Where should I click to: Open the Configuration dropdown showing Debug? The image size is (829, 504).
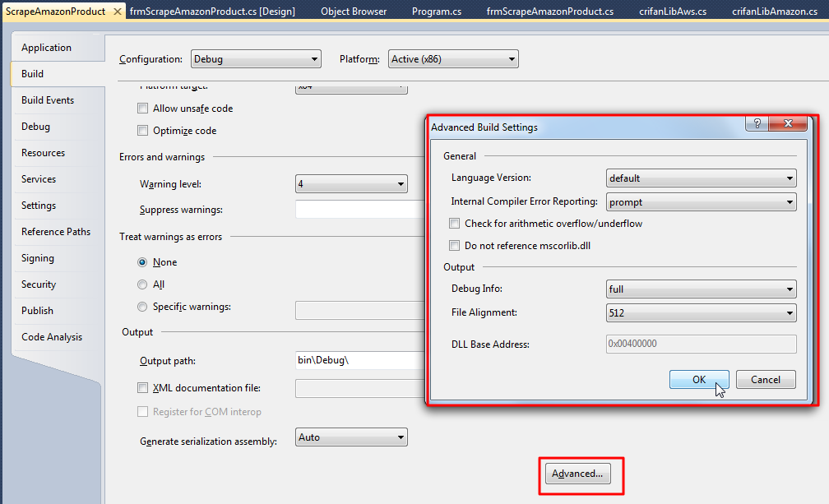[256, 59]
